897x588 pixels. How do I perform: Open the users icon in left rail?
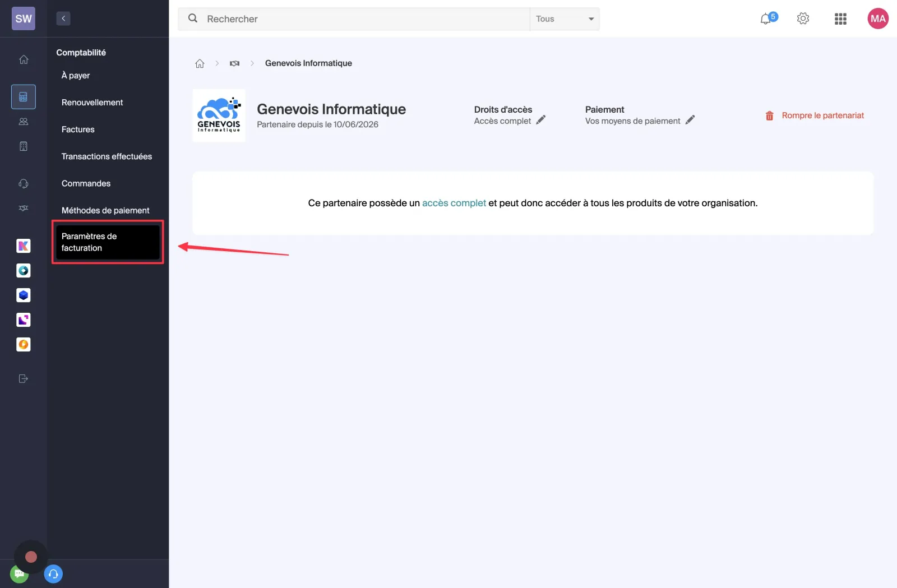coord(24,122)
